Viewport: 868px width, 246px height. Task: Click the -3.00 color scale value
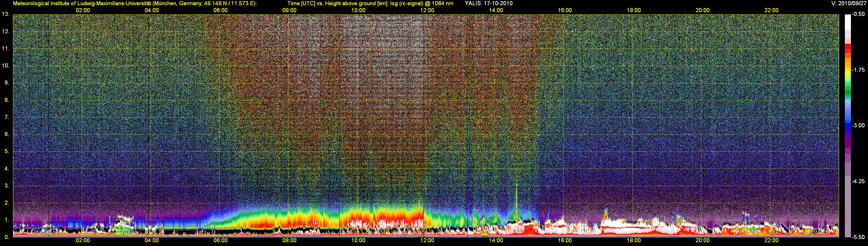[858, 125]
